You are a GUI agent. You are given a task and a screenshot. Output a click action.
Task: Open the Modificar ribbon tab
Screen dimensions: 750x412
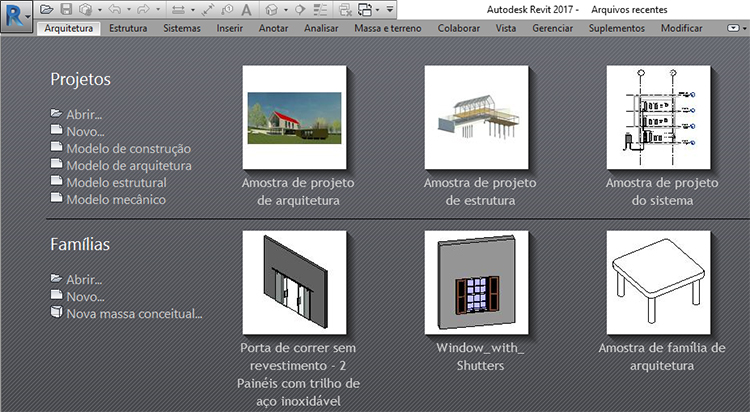coord(682,28)
